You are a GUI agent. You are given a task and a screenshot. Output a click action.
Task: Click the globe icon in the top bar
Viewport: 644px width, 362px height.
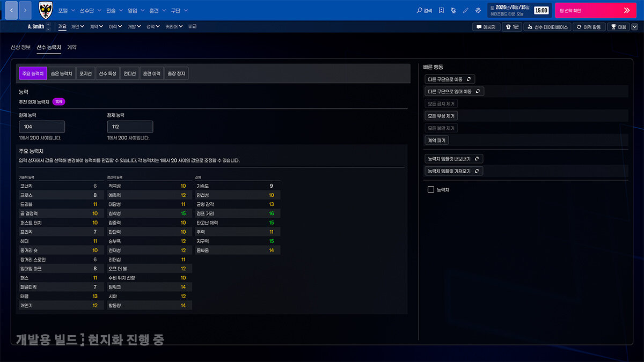[x=453, y=10]
